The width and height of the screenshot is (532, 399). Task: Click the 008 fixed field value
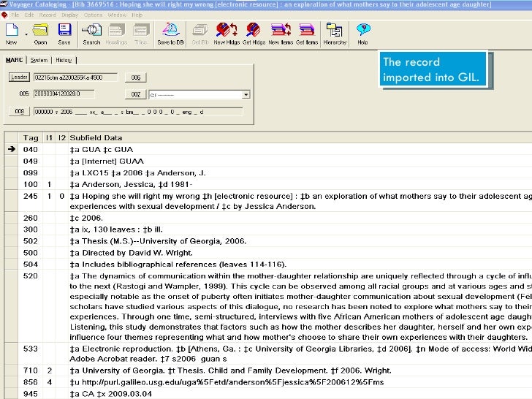pos(138,112)
